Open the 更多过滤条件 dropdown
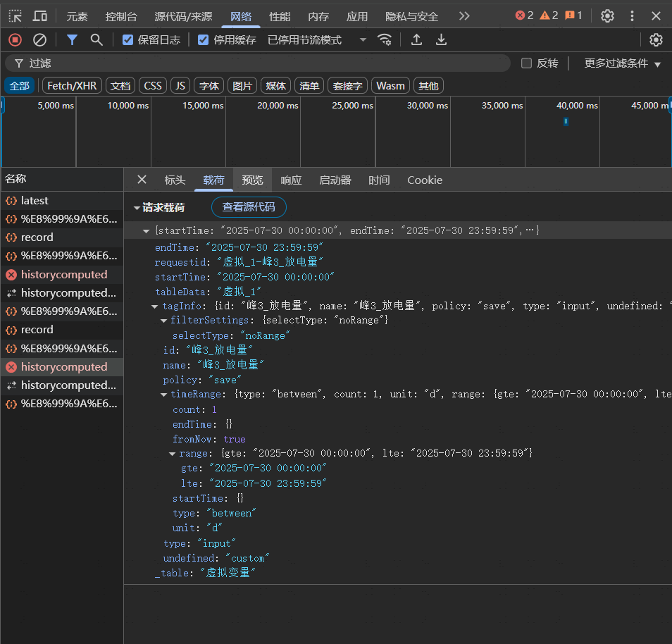Screen dimensions: 672x644 click(622, 63)
